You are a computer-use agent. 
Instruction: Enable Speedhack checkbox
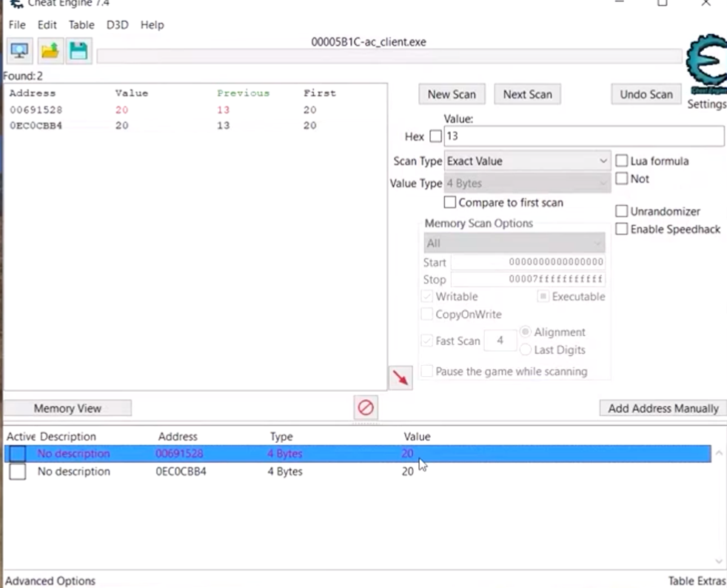(622, 229)
